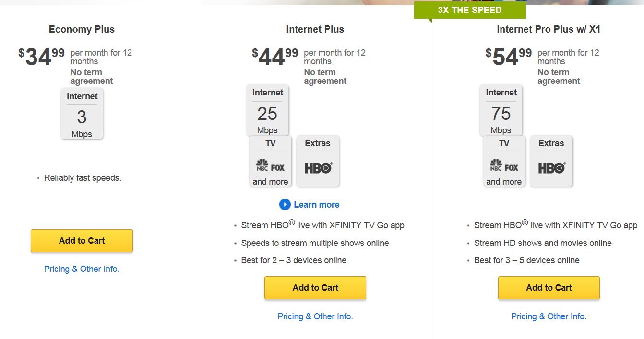Click the blue play icon beside Learn more
644x339 pixels.
coord(285,205)
